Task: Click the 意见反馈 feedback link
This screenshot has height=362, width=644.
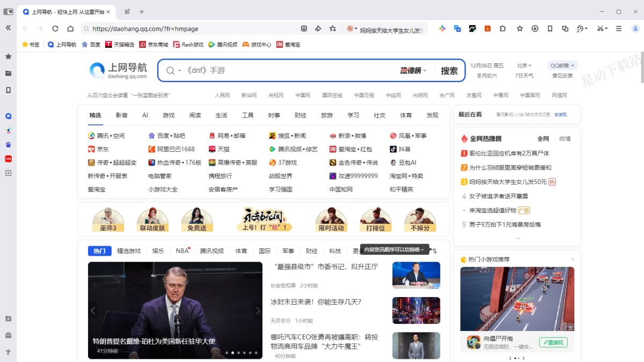Action: coord(562,76)
